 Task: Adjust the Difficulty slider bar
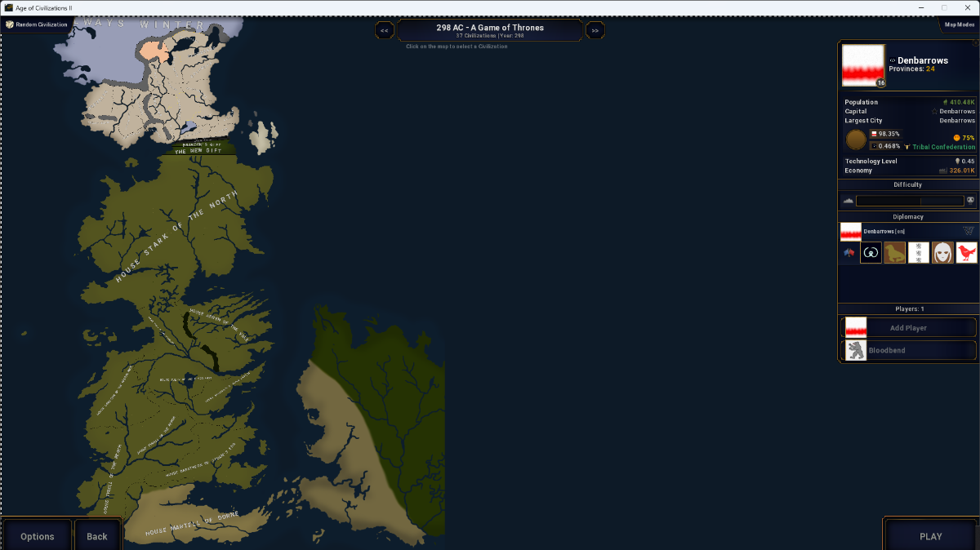(910, 201)
